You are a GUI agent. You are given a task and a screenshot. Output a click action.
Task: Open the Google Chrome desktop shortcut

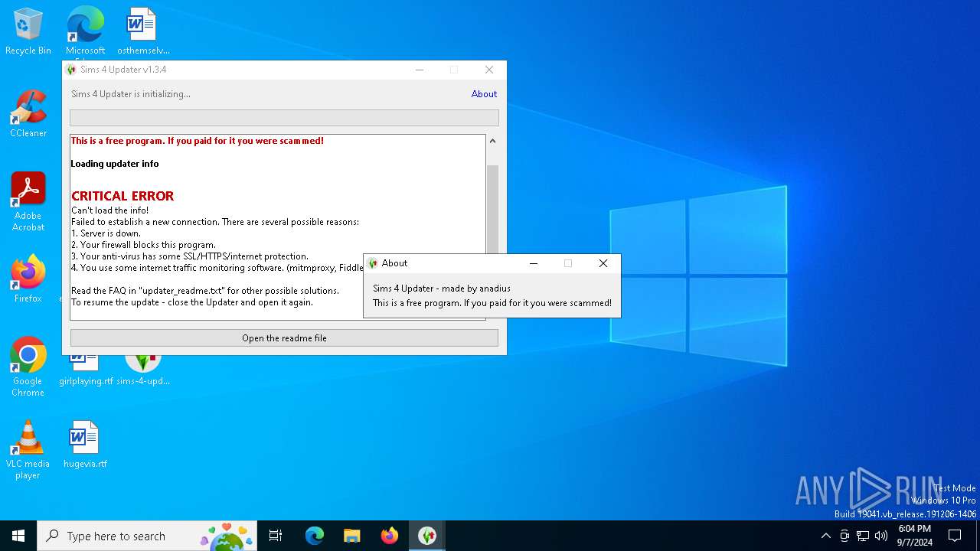pos(28,367)
